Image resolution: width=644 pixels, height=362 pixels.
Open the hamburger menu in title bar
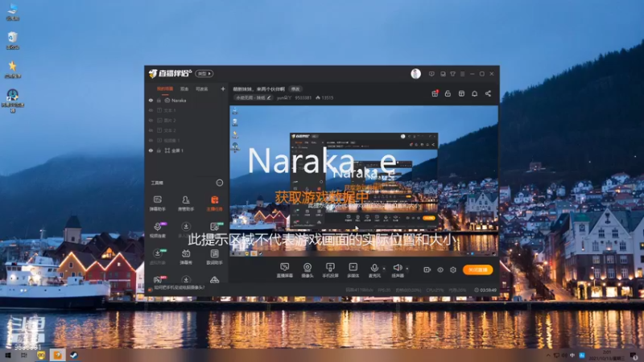coord(462,74)
